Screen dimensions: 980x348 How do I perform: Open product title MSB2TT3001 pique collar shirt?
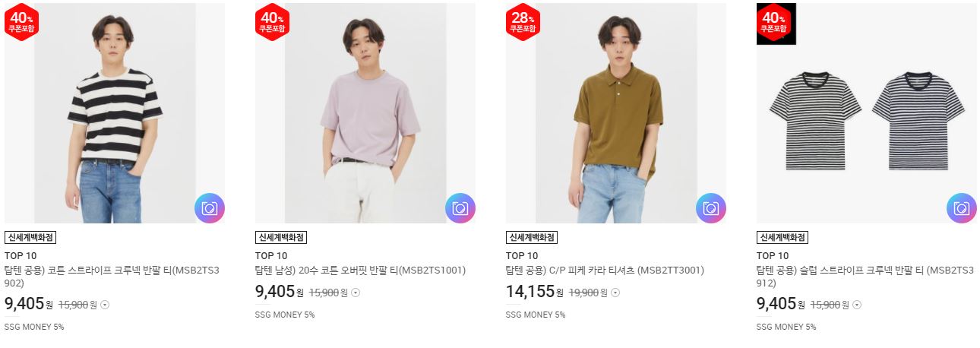coord(605,270)
